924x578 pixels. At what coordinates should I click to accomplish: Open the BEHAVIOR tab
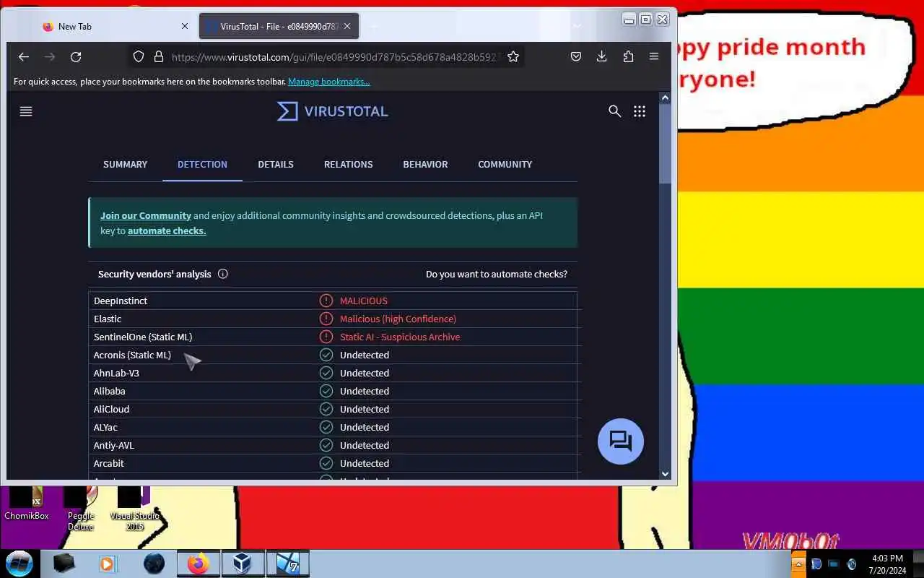[425, 164]
